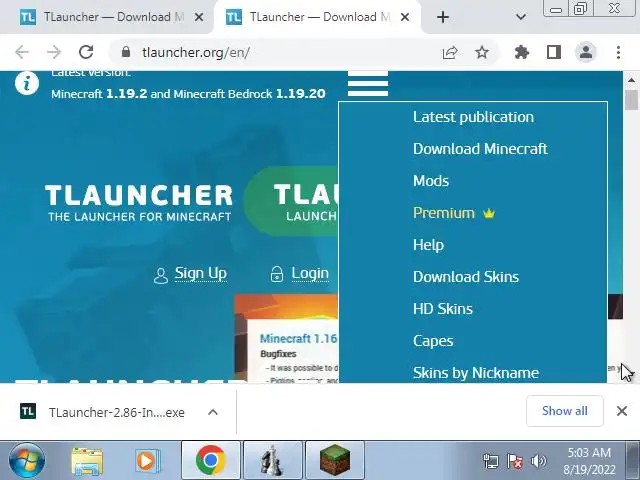Click the user icon next to Sign Up

pyautogui.click(x=160, y=275)
